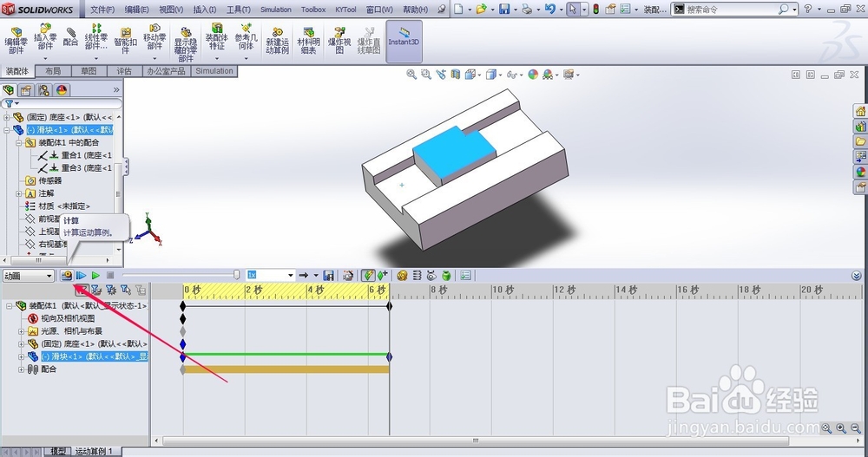Viewport: 868px width, 457px height.
Task: Expand the 注解 node in feature tree
Action: (x=18, y=193)
